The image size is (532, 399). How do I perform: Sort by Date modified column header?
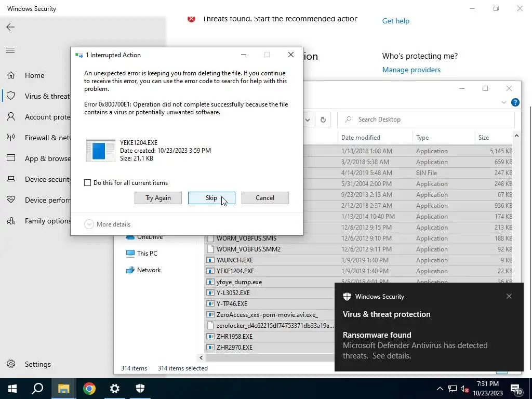[375, 137]
